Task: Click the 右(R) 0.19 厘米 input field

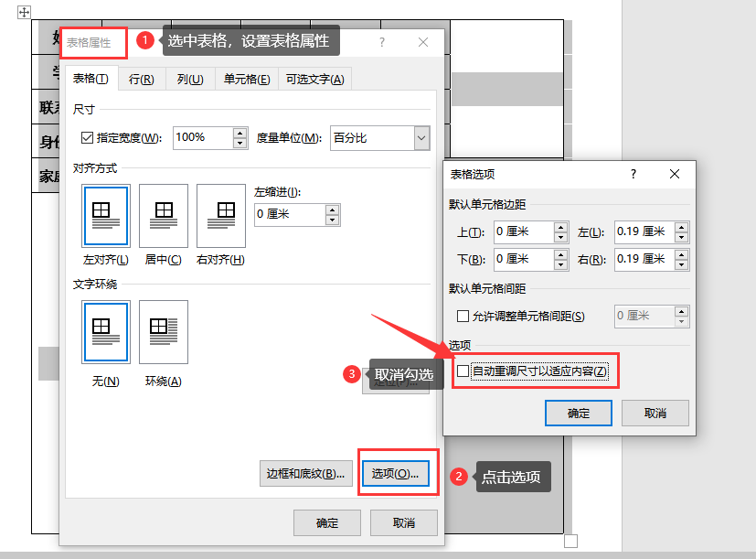Action: pos(644,260)
